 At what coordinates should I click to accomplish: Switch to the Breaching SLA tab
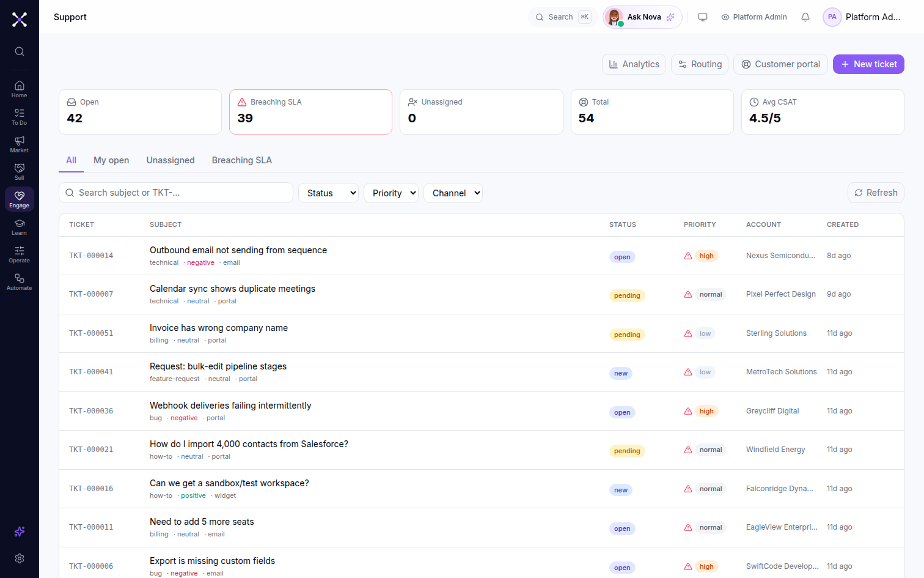pyautogui.click(x=242, y=160)
